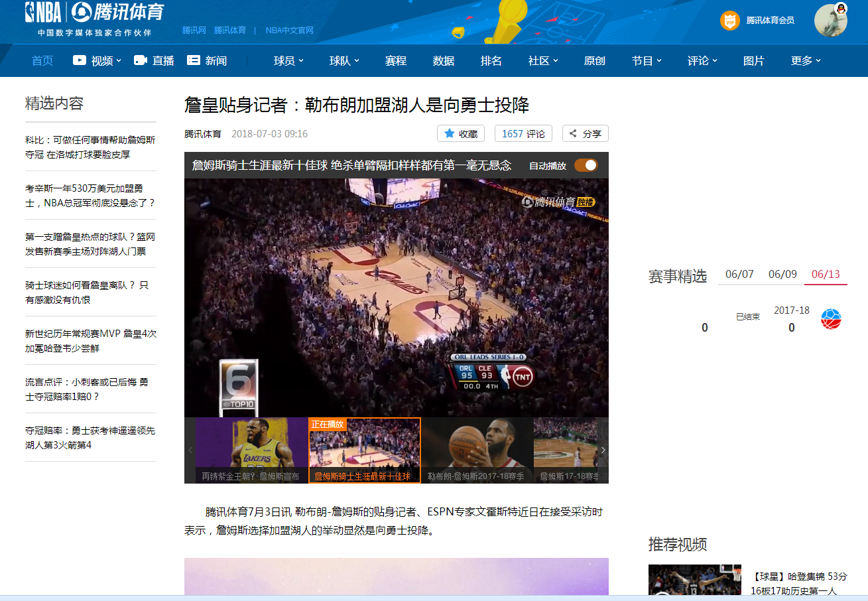
Task: Open the 图片 photos menu item
Action: click(754, 60)
